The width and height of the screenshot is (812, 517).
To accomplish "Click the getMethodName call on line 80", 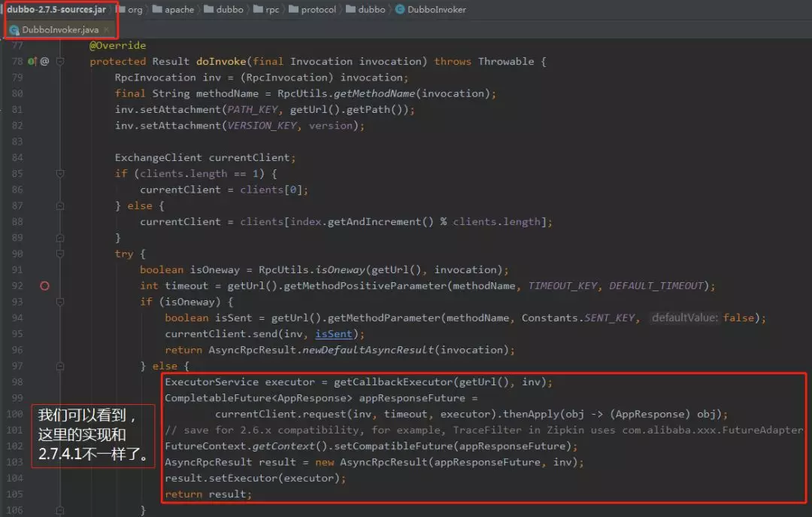I will pyautogui.click(x=374, y=93).
